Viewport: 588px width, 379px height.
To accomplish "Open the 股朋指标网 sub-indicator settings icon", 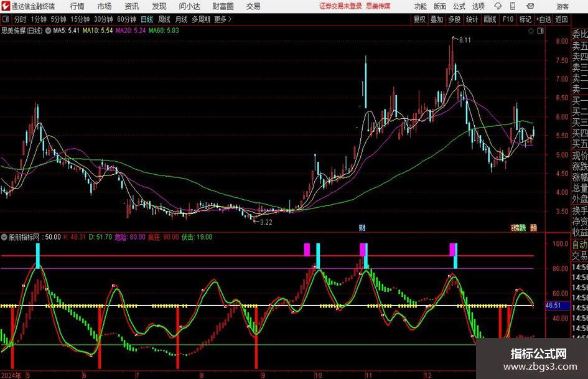I will pyautogui.click(x=4, y=237).
